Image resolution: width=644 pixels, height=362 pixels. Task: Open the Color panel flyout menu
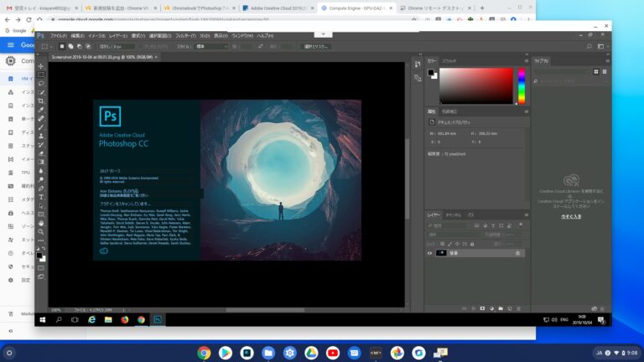[526, 60]
